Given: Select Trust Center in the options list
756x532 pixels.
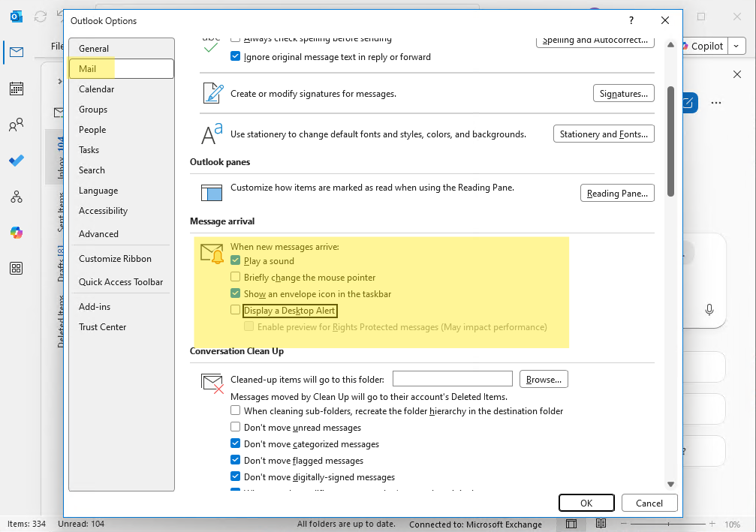Looking at the screenshot, I should (102, 327).
